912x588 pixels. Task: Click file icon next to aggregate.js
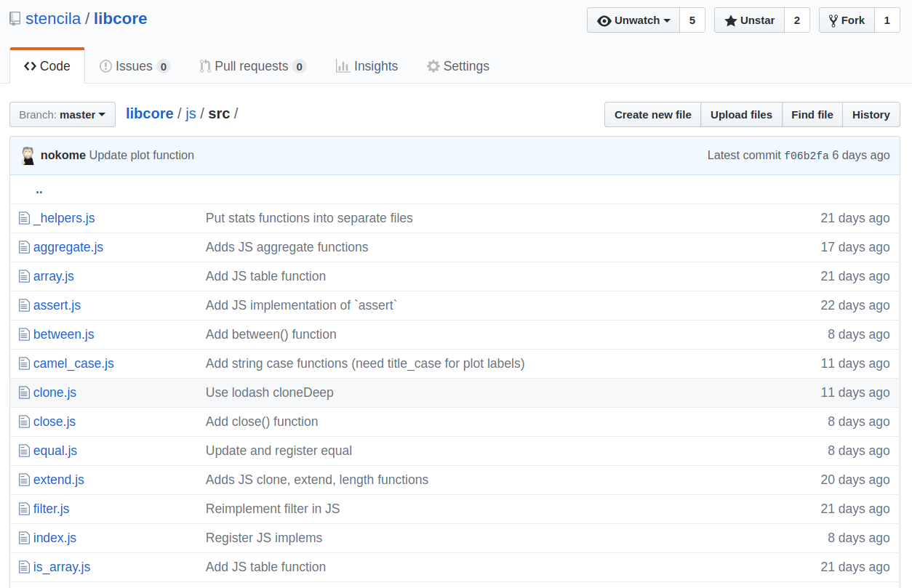[24, 247]
